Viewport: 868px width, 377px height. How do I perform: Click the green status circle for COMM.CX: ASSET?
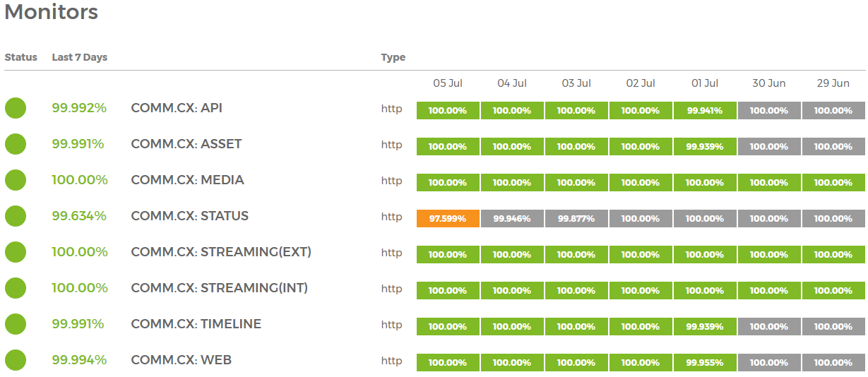coord(16,144)
